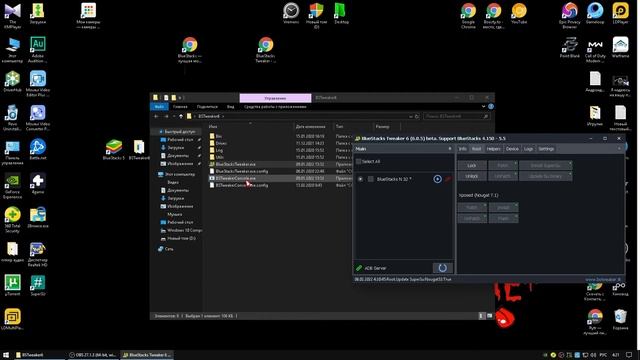This screenshot has height=360, width=640.
Task: Click the Unlock button on Root tab
Action: [x=472, y=176]
